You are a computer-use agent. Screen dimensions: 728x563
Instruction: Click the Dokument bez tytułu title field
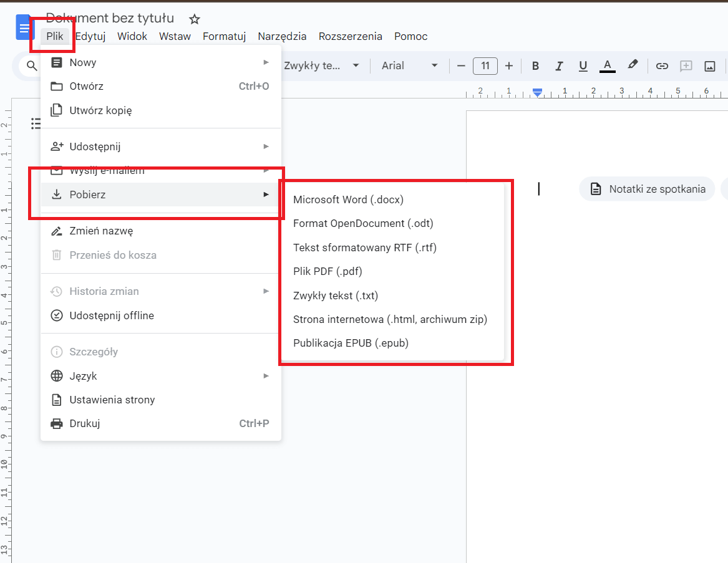coord(109,18)
